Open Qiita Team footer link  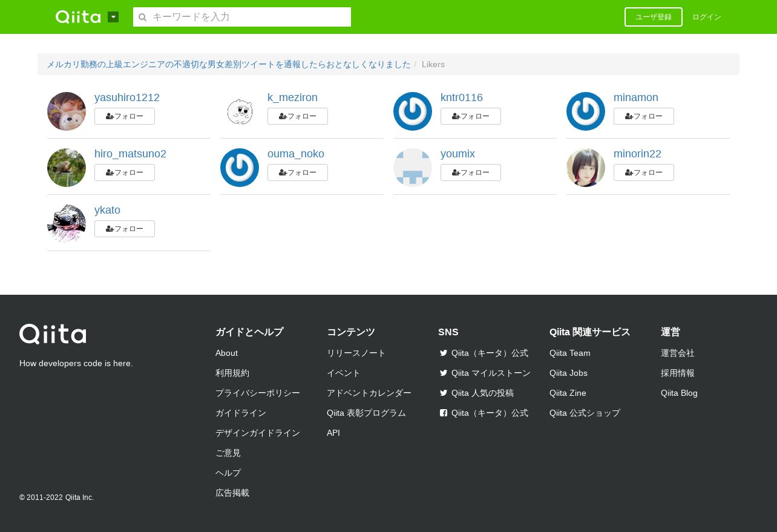[x=570, y=353]
